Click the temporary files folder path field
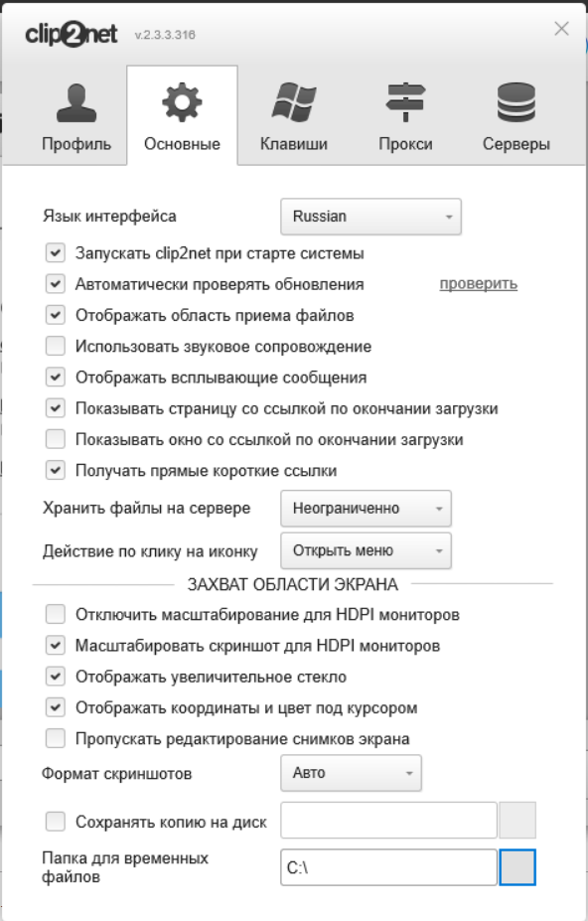Image resolution: width=588 pixels, height=921 pixels. coord(389,867)
